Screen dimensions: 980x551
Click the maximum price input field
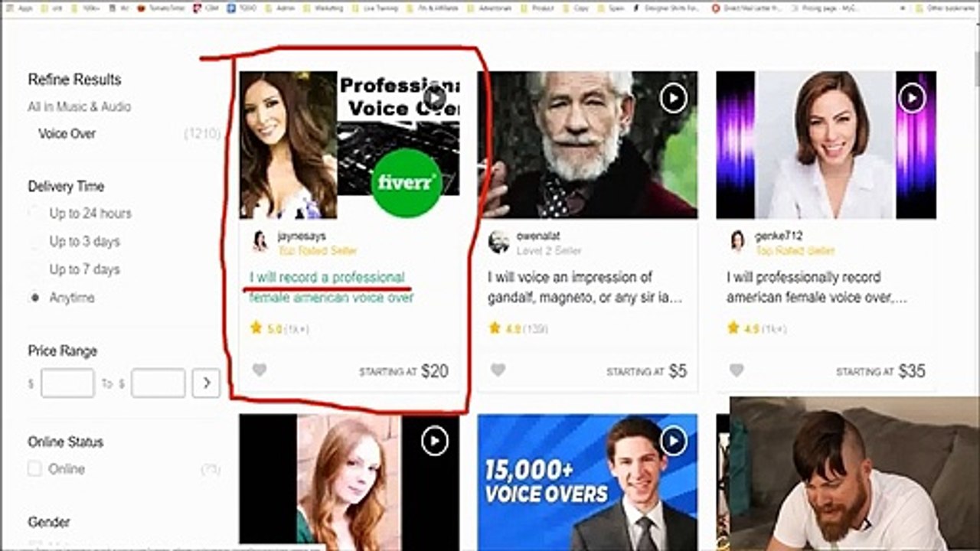pos(158,383)
